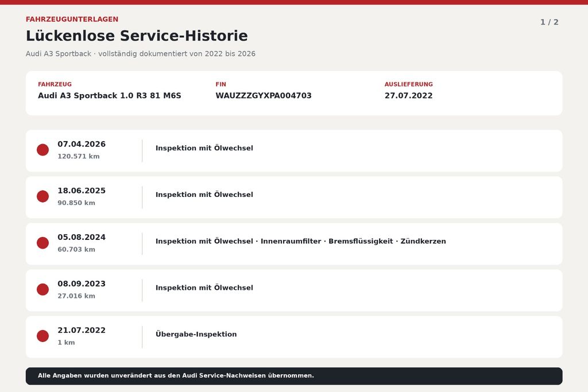Click the AUSLIEFERUNG label
The image size is (588, 392).
tap(409, 84)
